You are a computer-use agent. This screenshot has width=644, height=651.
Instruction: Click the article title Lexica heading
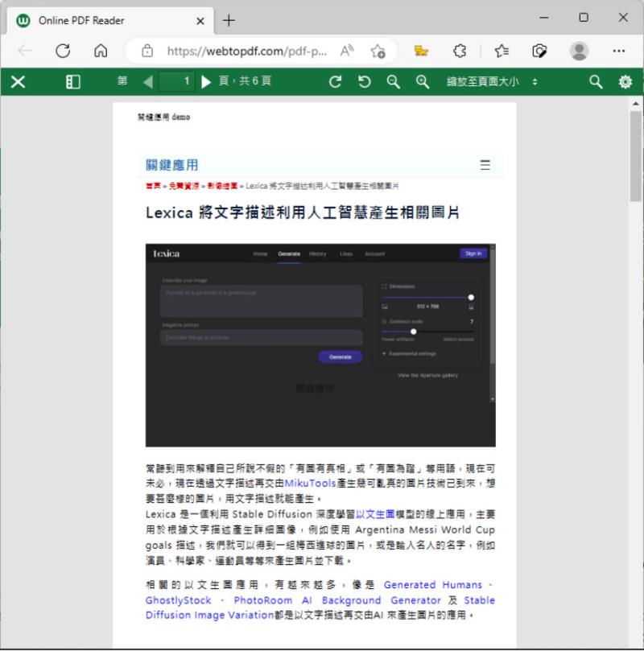click(303, 212)
